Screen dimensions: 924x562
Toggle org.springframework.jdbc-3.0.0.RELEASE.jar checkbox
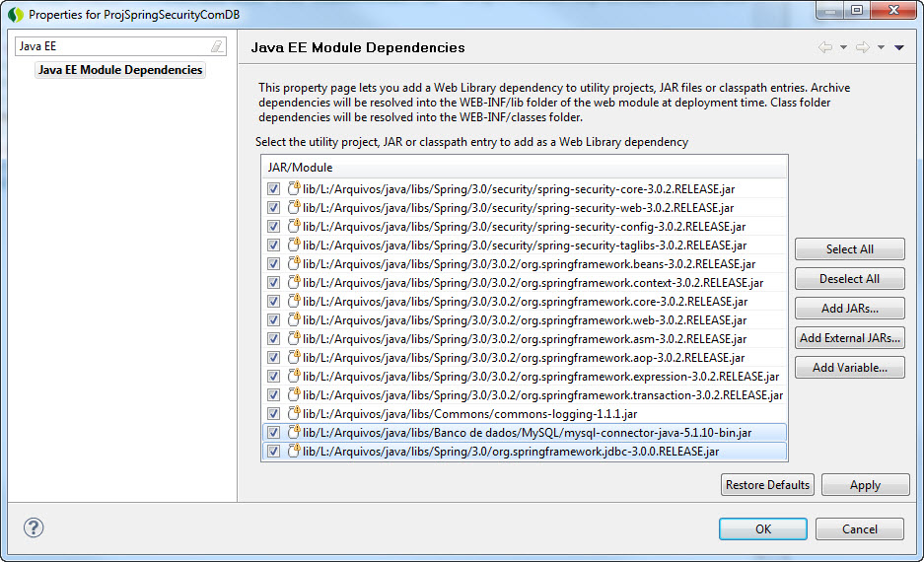point(273,452)
